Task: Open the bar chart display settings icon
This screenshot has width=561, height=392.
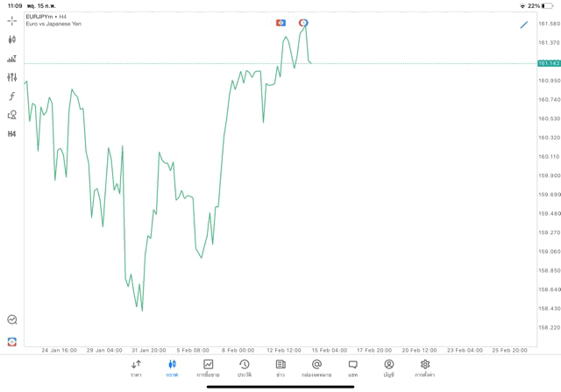Action: [12, 59]
